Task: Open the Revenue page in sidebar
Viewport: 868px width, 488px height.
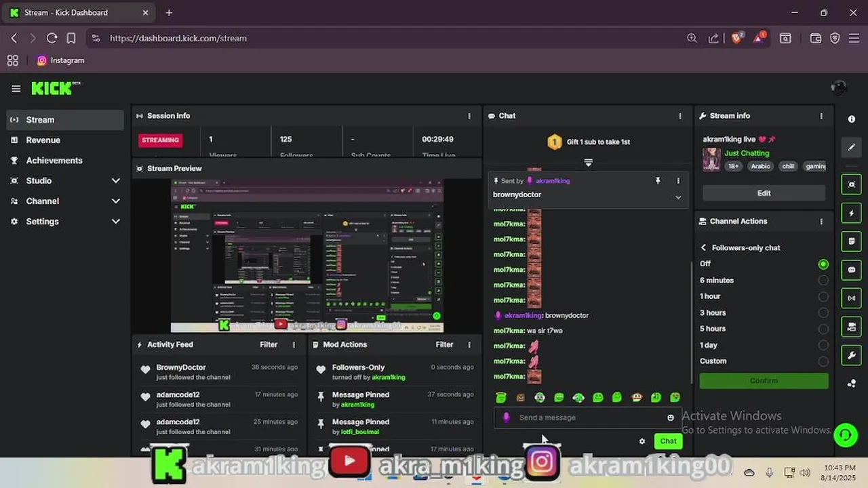Action: [x=66, y=140]
